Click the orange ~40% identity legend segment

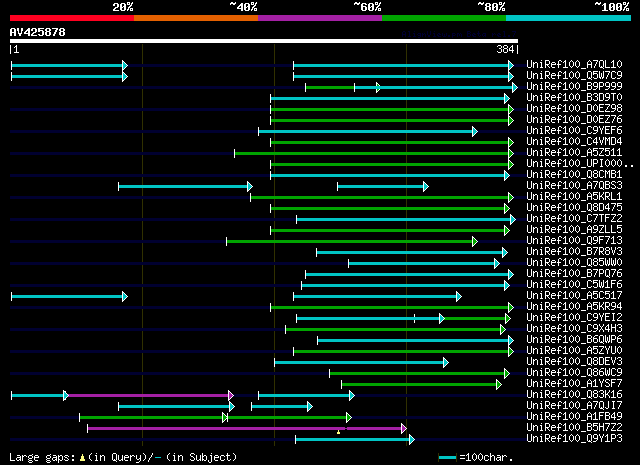[x=196, y=18]
